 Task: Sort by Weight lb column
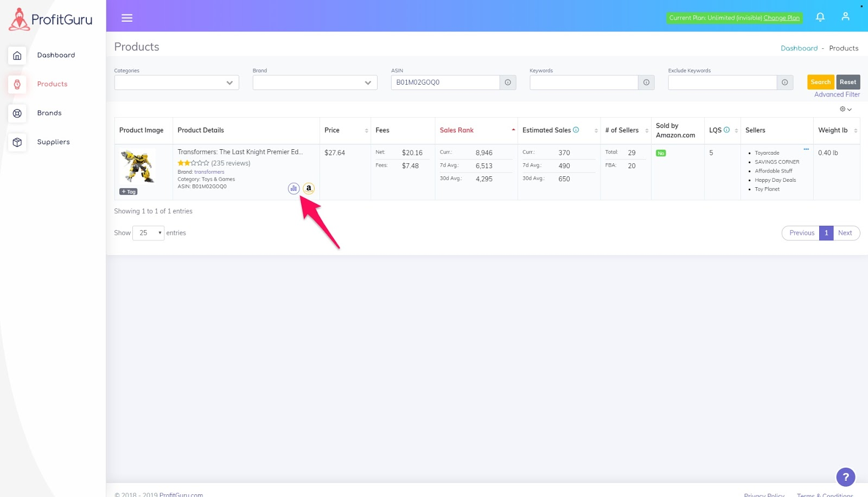[x=837, y=130]
